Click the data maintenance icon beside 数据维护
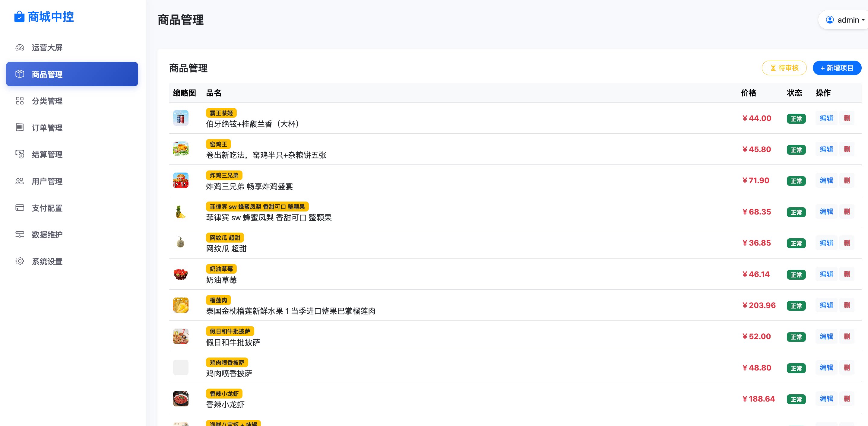 coord(20,234)
